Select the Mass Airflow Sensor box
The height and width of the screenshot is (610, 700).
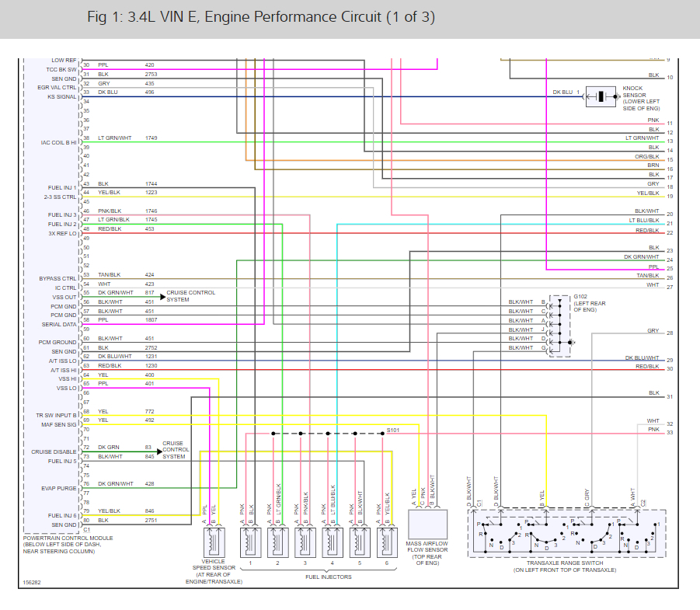pyautogui.click(x=427, y=525)
